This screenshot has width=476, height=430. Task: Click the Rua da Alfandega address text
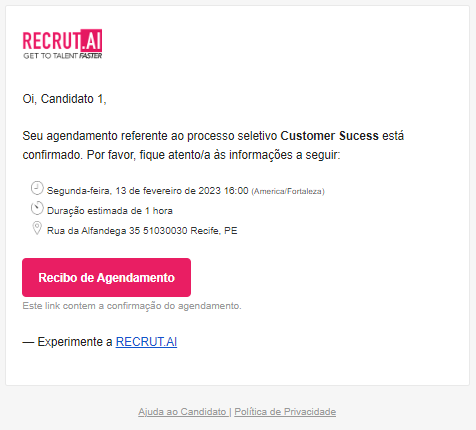pos(142,231)
